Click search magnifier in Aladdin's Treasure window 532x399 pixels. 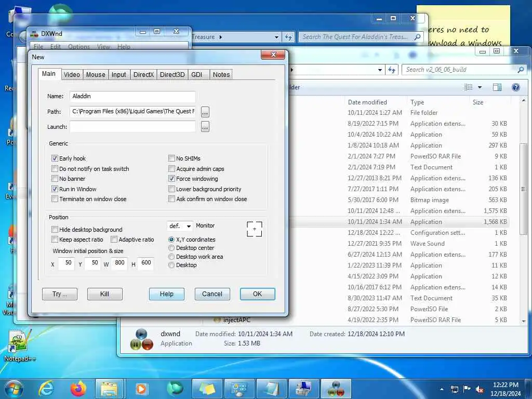[x=417, y=37]
